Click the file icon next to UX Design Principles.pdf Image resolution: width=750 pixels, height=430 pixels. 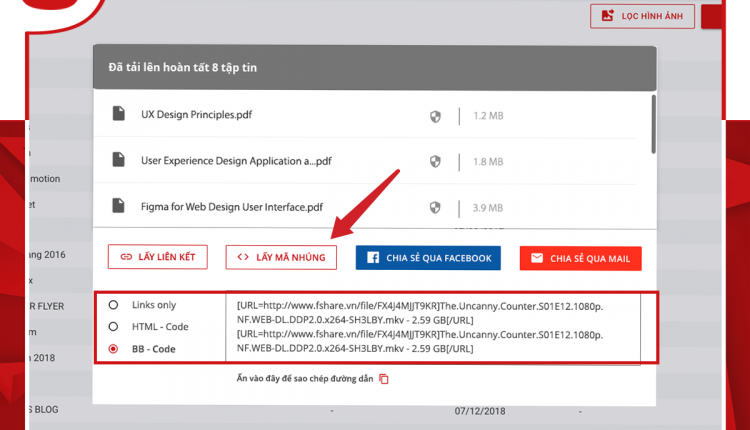(x=119, y=114)
